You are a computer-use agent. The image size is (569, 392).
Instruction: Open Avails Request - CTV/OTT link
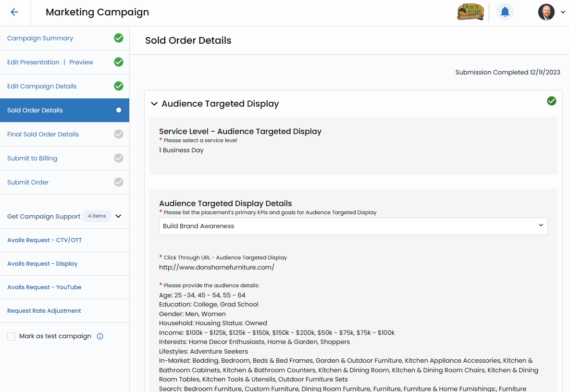[45, 240]
